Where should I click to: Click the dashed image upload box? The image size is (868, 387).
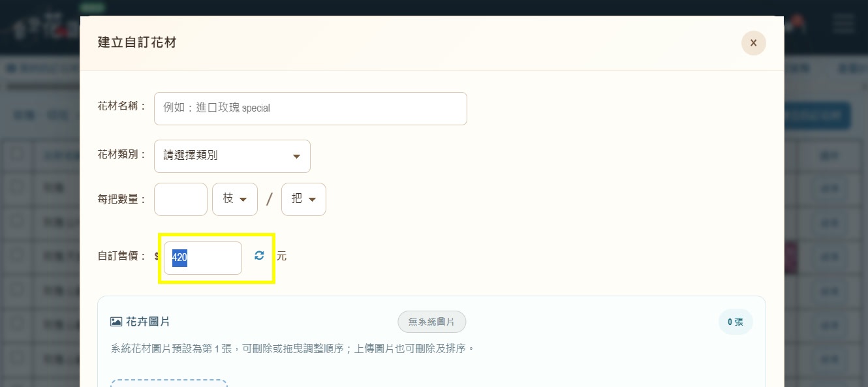coord(169,383)
